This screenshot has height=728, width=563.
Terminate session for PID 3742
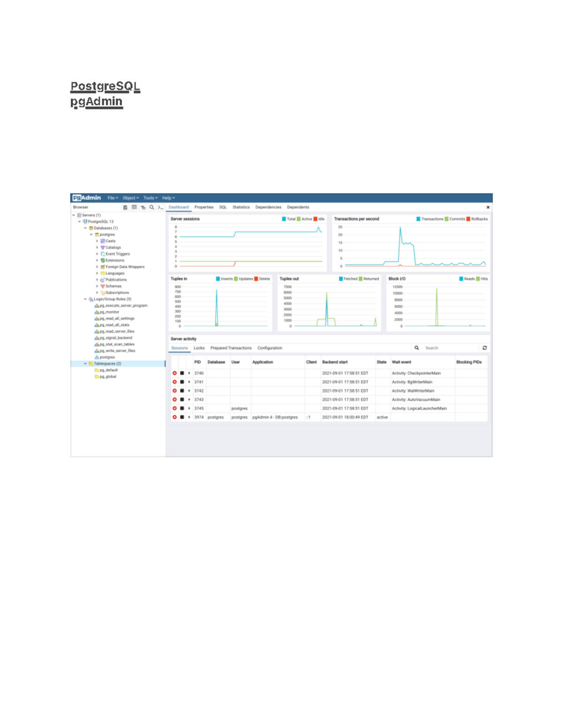[175, 391]
